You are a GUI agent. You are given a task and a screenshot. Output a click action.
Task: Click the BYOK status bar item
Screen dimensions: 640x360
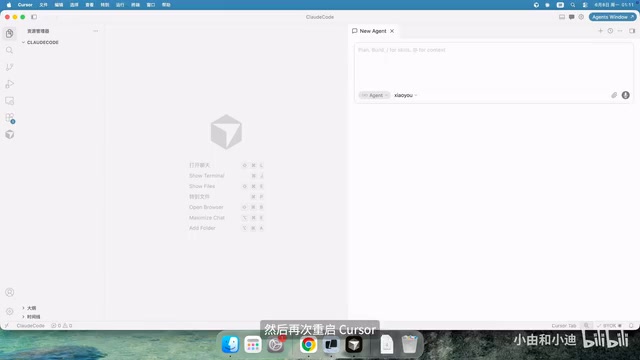click(x=609, y=326)
